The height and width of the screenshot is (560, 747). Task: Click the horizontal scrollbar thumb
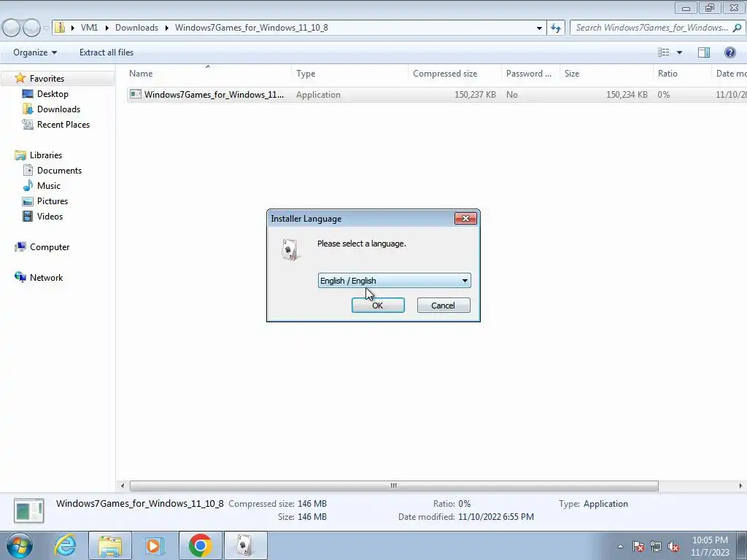click(x=394, y=486)
